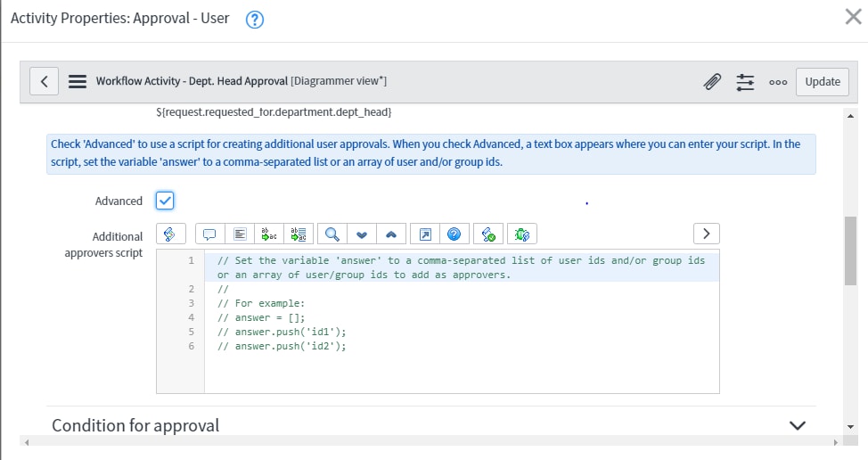868x460 pixels.
Task: Find next match down arrow
Action: pyautogui.click(x=362, y=234)
